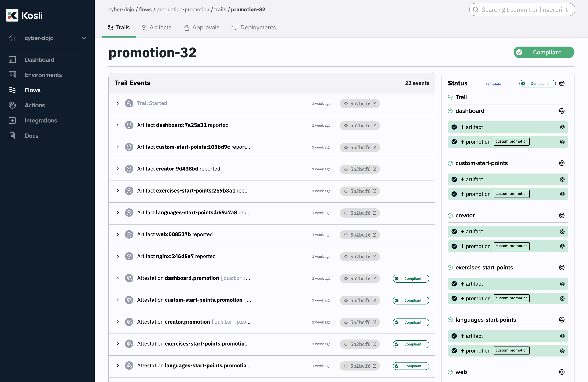Click the wheel icon beside creator heading
This screenshot has width=588, height=382.
(x=562, y=215)
